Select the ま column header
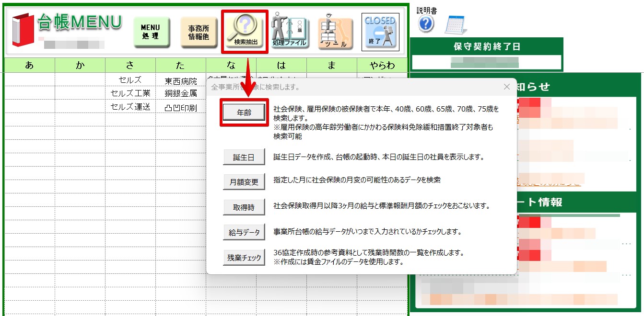Viewport: 644px width, 316px height. point(332,65)
